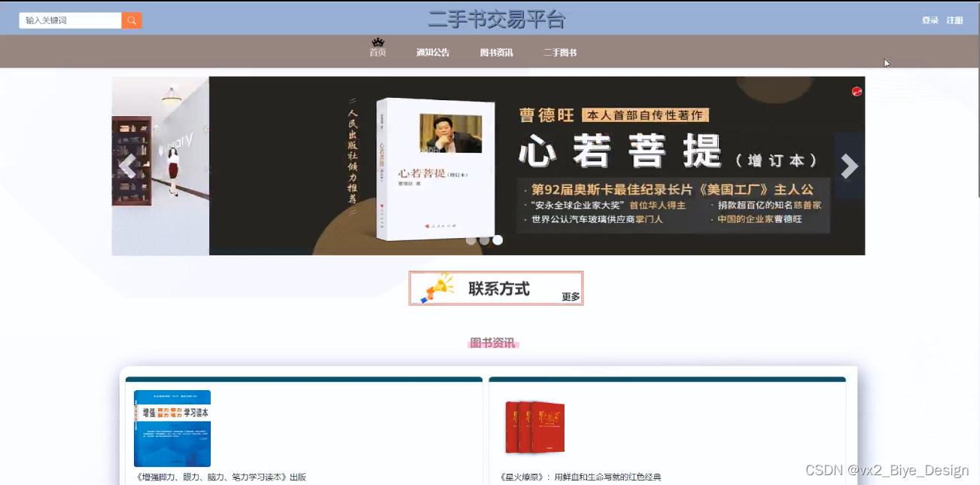Open the 注册 register link
This screenshot has height=485, width=980.
point(954,20)
